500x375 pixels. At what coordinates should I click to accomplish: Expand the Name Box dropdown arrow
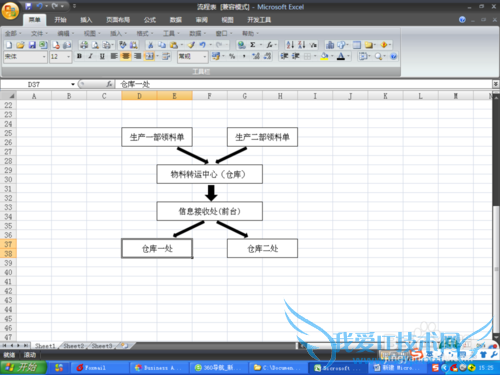click(x=73, y=84)
